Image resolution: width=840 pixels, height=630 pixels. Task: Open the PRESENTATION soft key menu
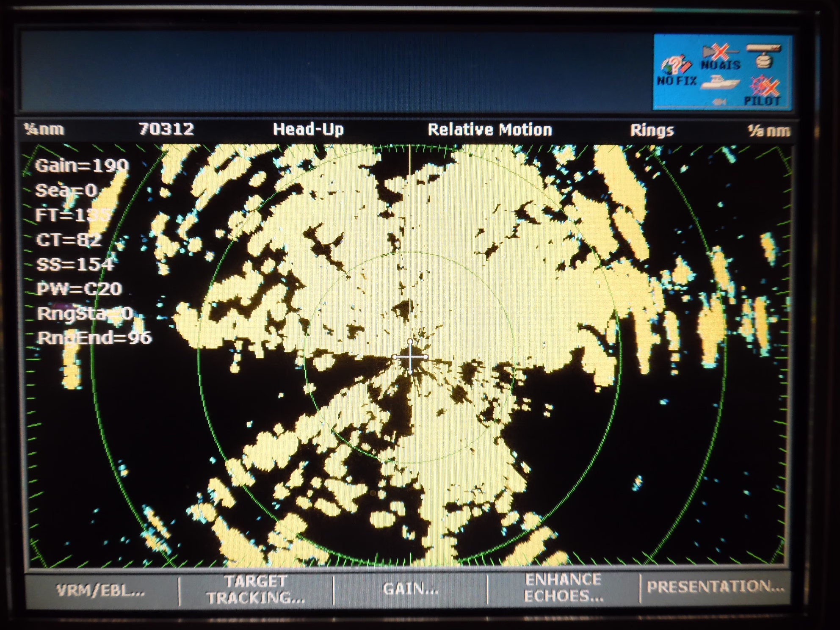coord(716,586)
